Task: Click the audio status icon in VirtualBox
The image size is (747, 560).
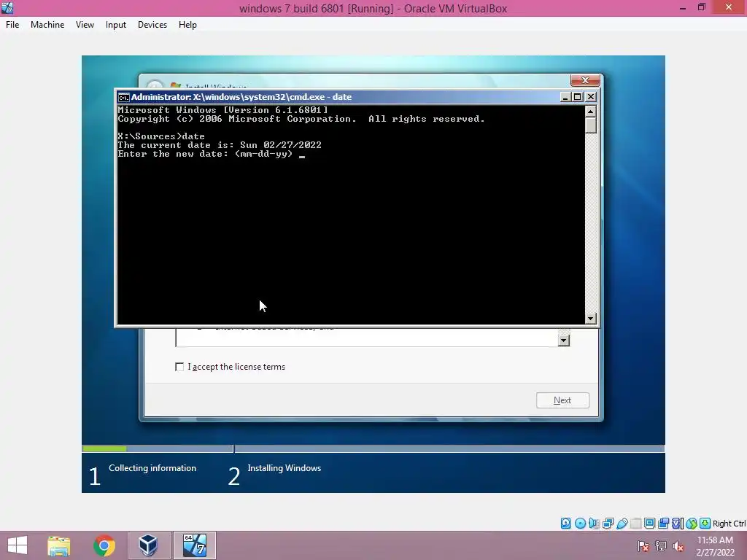Action: pyautogui.click(x=594, y=524)
